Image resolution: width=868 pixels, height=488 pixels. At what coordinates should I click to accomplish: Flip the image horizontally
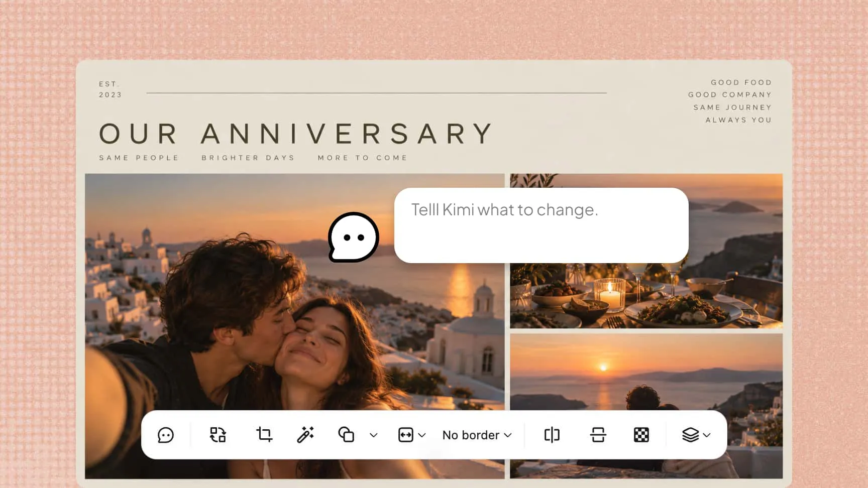(x=552, y=435)
